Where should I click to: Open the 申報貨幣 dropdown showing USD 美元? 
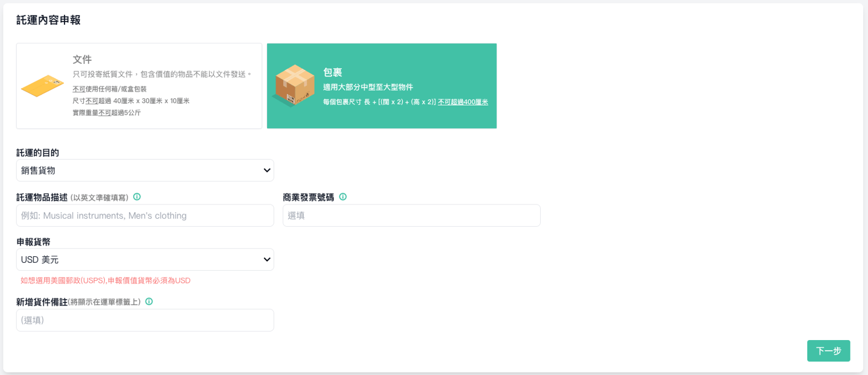pyautogui.click(x=145, y=260)
